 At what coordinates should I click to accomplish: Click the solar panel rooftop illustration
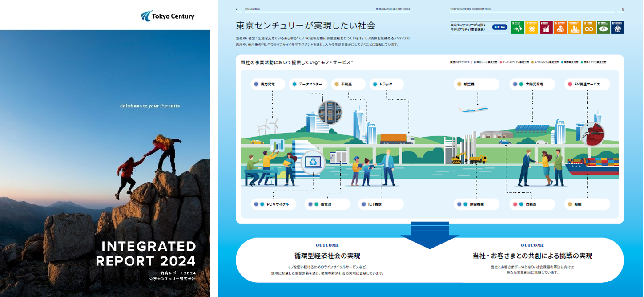[532, 128]
